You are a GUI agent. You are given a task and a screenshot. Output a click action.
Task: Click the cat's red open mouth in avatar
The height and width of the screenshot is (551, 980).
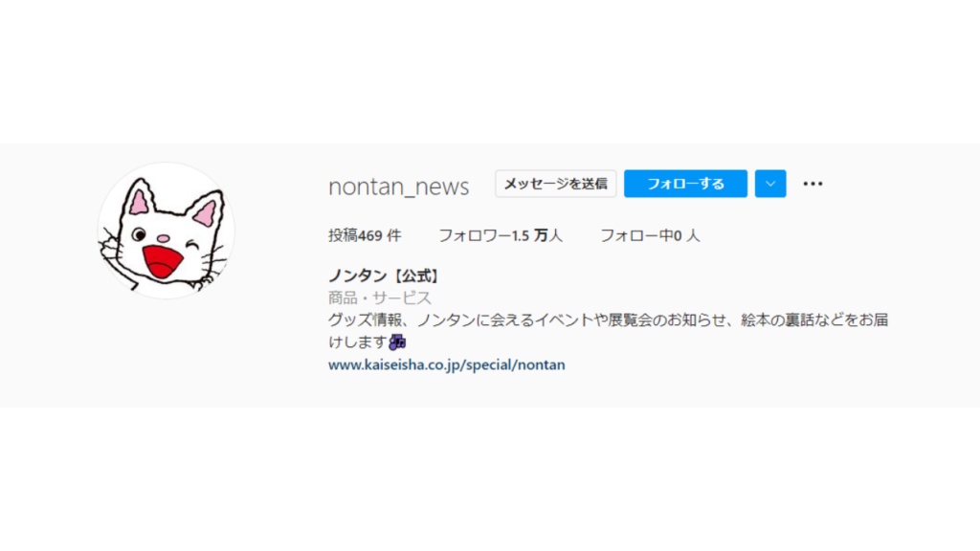click(x=162, y=262)
